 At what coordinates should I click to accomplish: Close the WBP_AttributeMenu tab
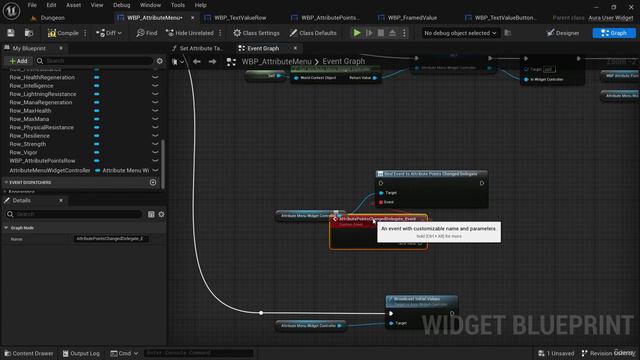[193, 18]
